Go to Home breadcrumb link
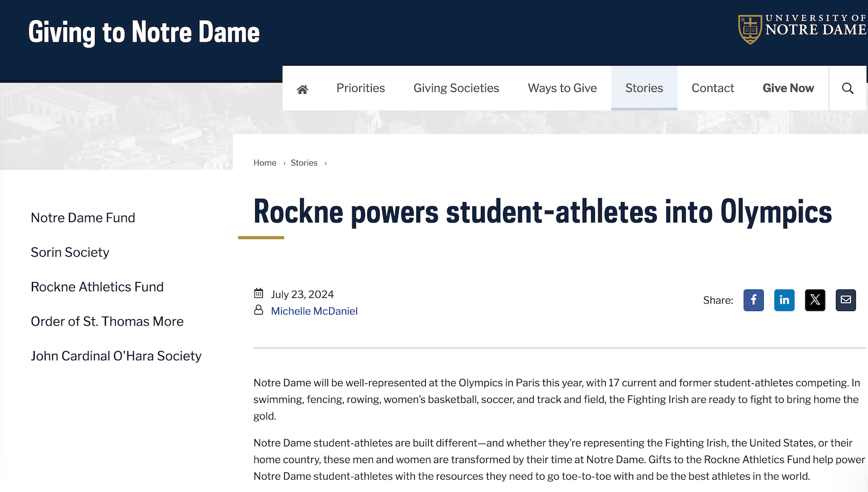Viewport: 868px width, 492px height. tap(265, 163)
